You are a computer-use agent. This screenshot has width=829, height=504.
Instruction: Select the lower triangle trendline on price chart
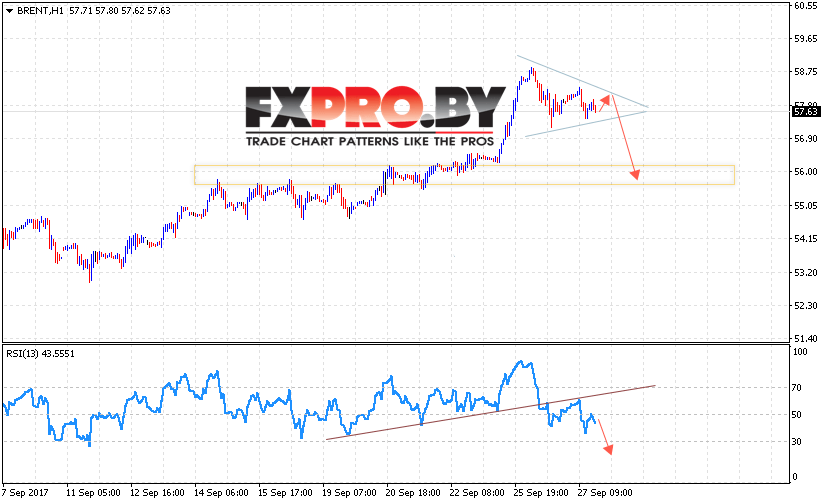(587, 122)
